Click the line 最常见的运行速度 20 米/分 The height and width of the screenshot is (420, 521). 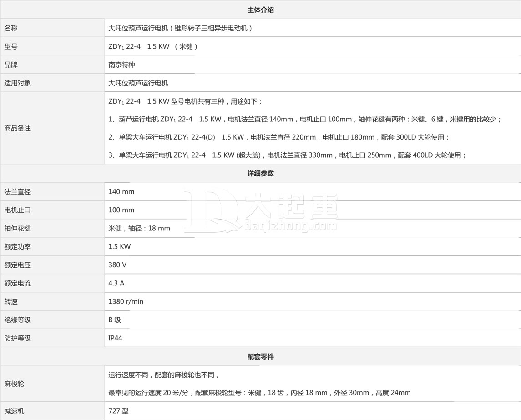[x=259, y=393]
